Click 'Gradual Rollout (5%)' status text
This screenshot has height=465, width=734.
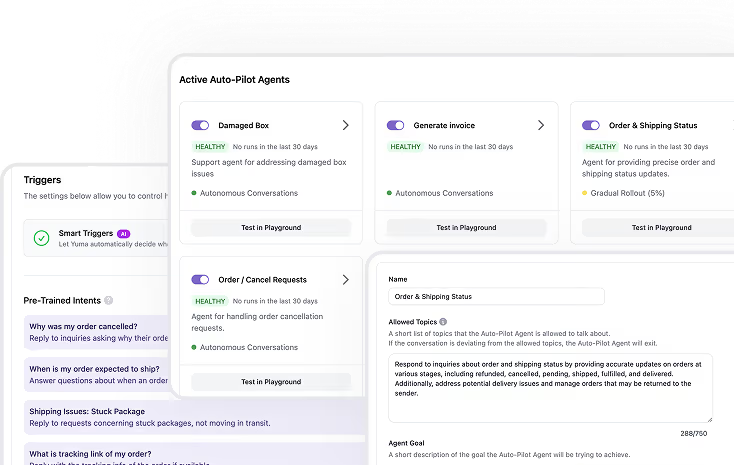point(627,193)
